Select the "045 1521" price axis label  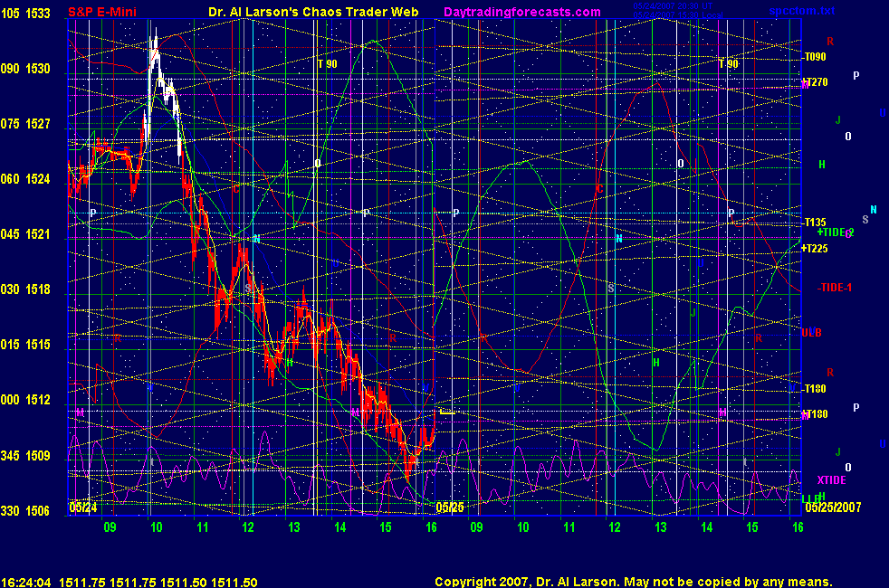coord(25,234)
